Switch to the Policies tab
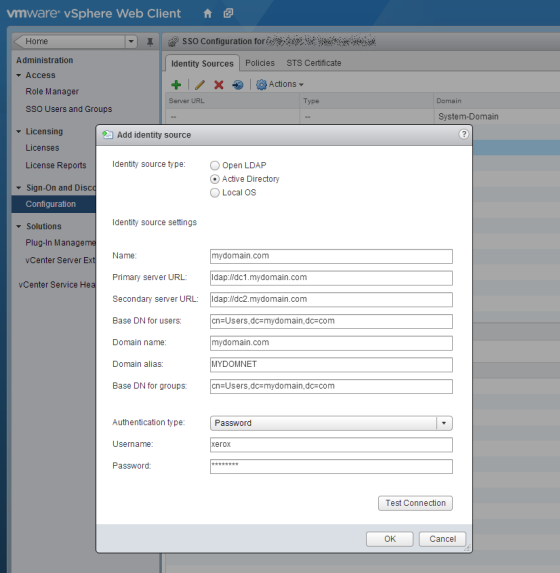560x573 pixels. pos(260,63)
